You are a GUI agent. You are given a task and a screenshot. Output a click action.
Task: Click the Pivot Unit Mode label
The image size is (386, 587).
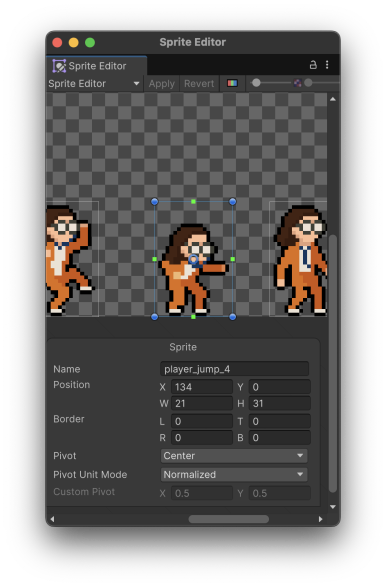(x=90, y=475)
